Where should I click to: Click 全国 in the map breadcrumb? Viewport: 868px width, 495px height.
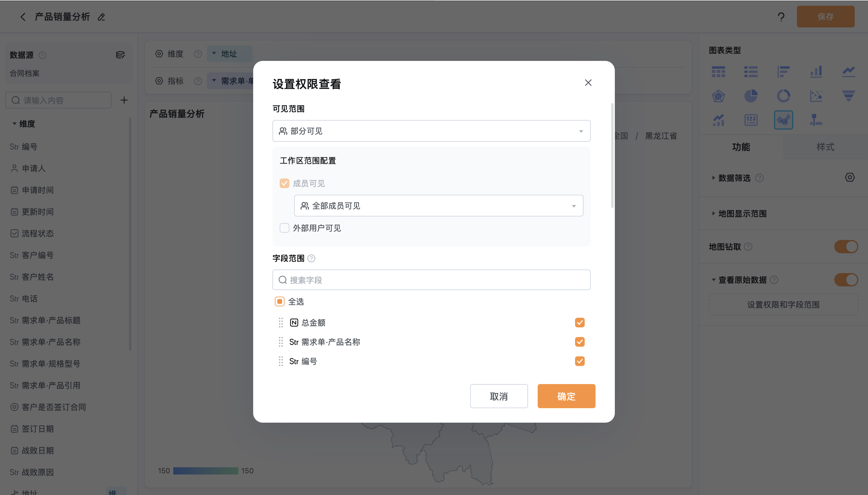point(621,136)
